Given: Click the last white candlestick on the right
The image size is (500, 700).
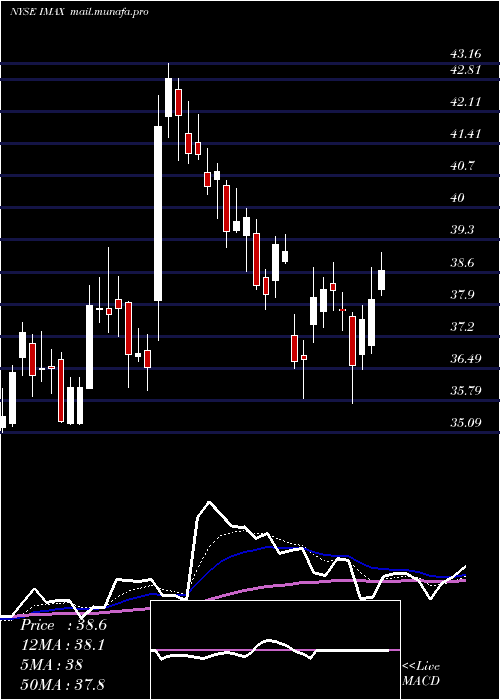Looking at the screenshot, I should (382, 280).
